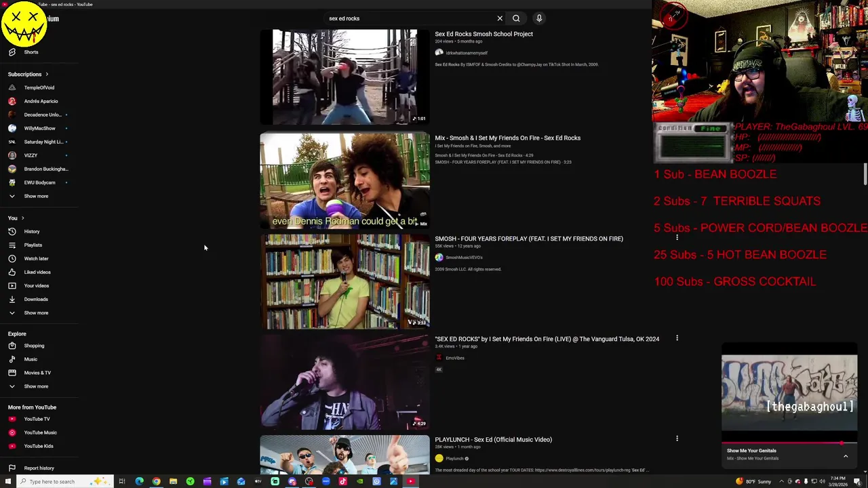This screenshot has height=488, width=868.
Task: Expand the Explore section with Show more
Action: 36,386
